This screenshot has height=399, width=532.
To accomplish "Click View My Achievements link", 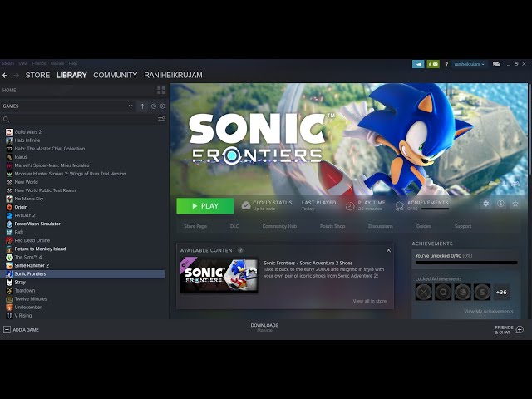I will click(x=489, y=312).
